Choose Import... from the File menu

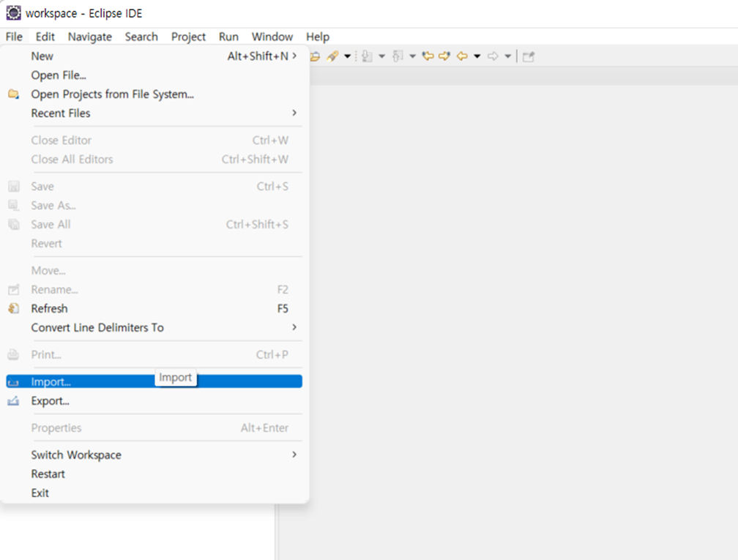154,381
